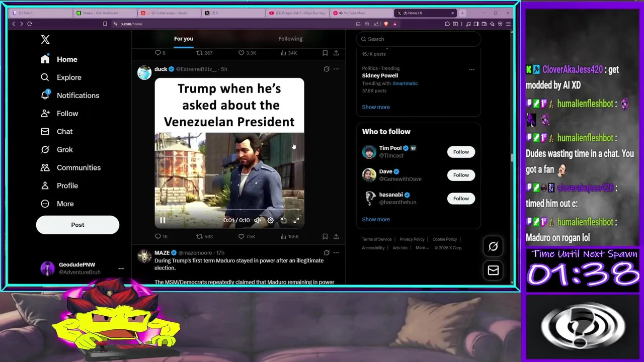Bookmark the top post with 34K views
The width and height of the screenshot is (644, 362).
pos(325,53)
